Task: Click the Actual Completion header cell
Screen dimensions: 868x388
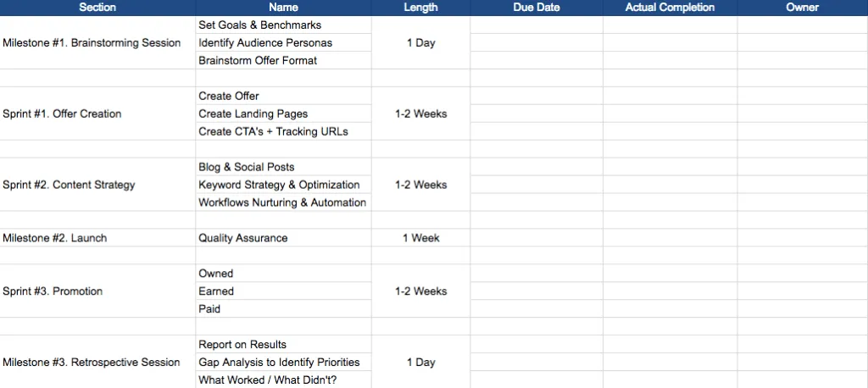Action: [670, 8]
